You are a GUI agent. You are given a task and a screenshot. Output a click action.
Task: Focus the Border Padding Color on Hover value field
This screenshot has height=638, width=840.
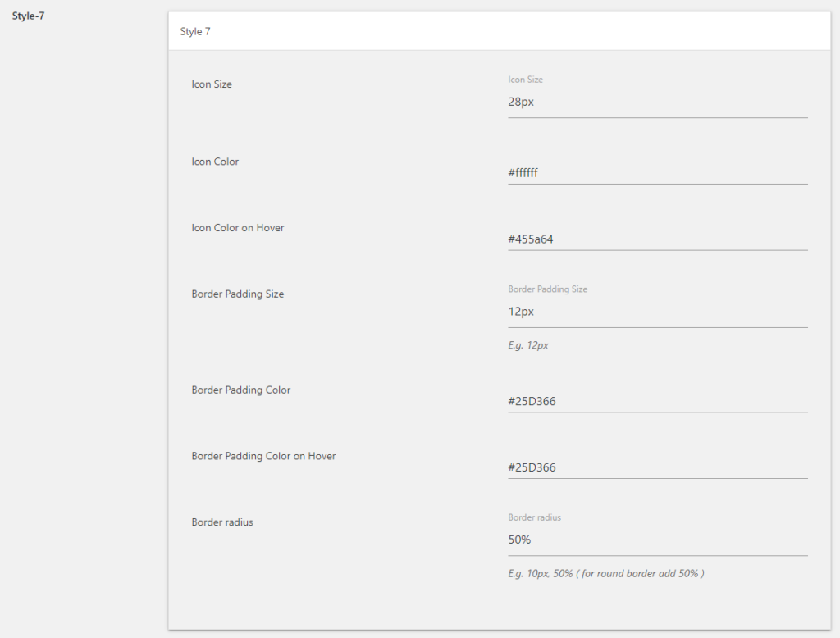click(657, 467)
